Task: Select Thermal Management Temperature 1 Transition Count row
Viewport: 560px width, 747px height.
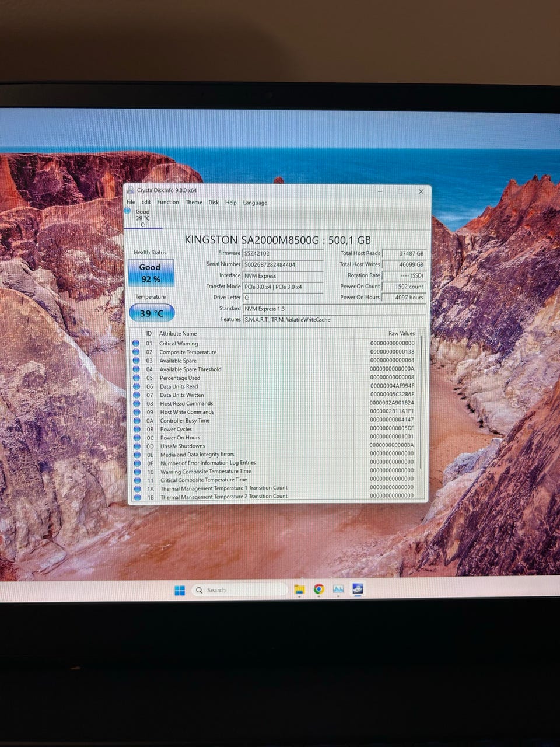Action: tap(274, 488)
